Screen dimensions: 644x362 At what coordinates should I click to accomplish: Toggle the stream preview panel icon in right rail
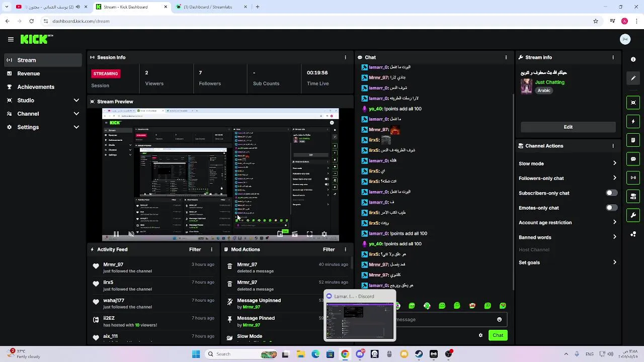(633, 103)
